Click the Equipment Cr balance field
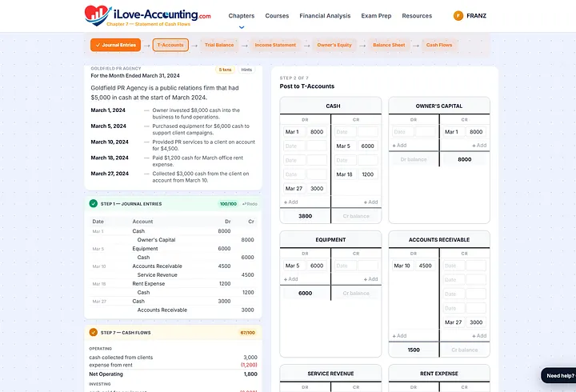 tap(356, 293)
